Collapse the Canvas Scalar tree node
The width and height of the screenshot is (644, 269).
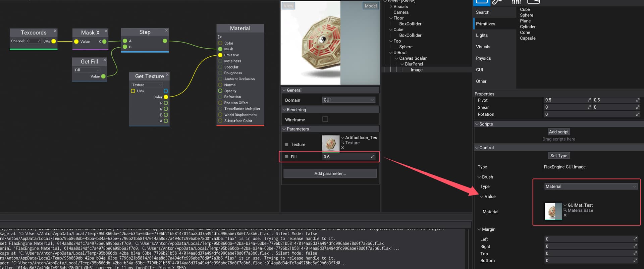(x=396, y=58)
